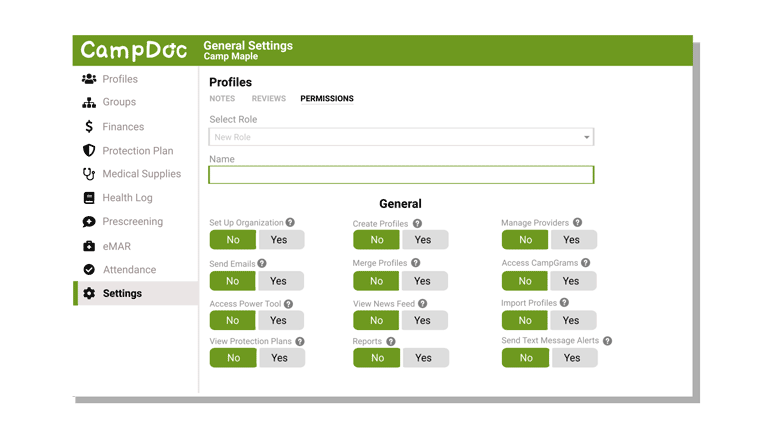Image resolution: width=768 pixels, height=432 pixels.
Task: Click the Settings gear icon
Action: click(x=89, y=293)
